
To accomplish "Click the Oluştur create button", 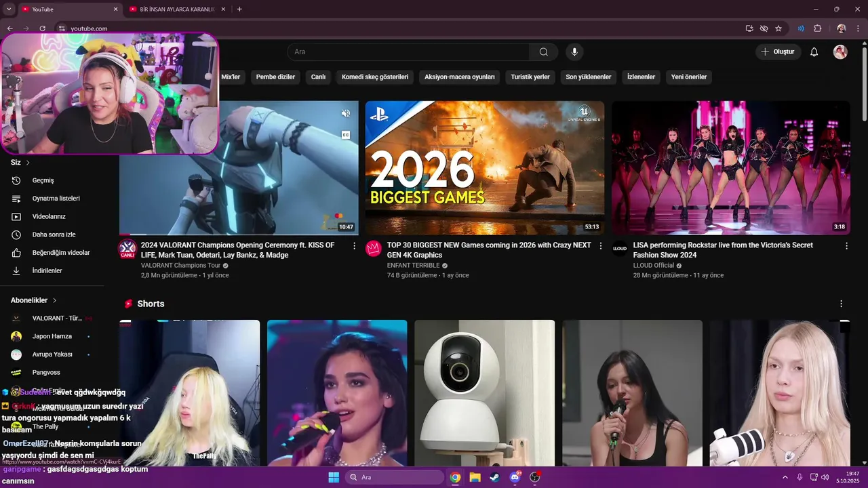I will (x=778, y=52).
